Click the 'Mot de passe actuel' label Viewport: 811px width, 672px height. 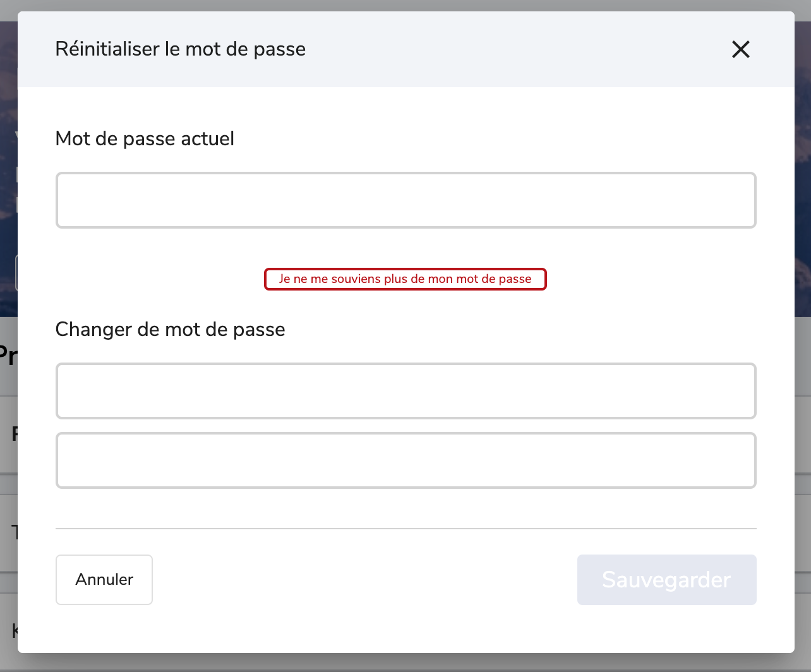click(x=145, y=138)
